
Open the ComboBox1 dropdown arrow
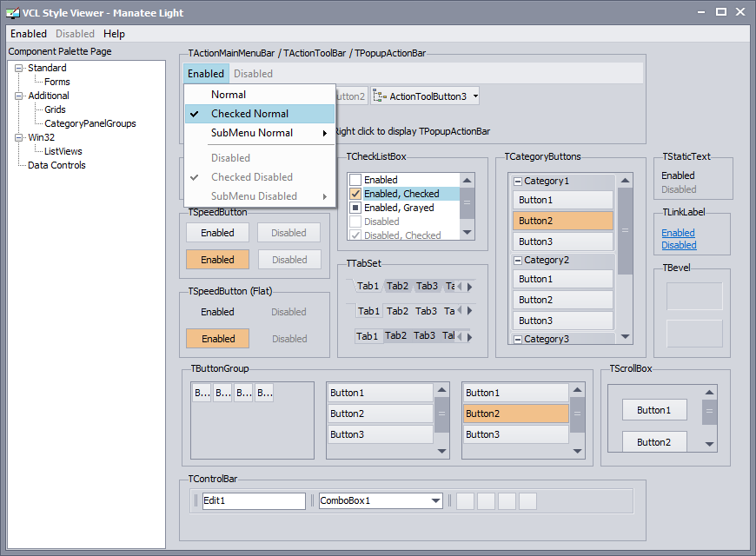(x=436, y=500)
